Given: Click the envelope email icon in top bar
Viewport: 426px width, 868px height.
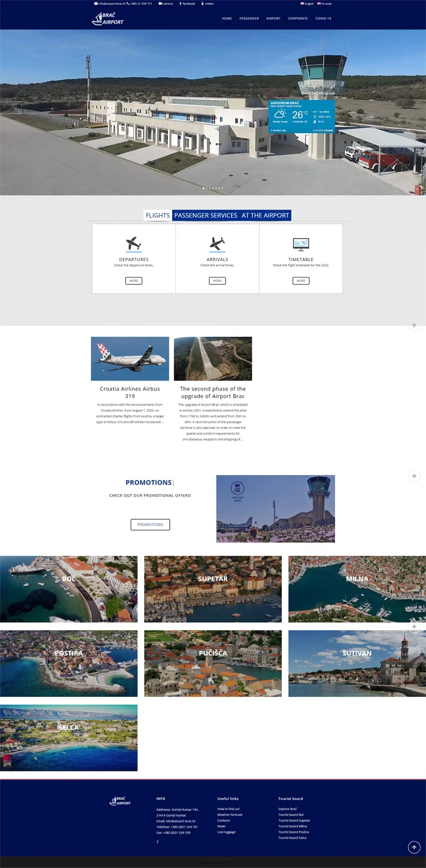Looking at the screenshot, I should click(x=95, y=4).
